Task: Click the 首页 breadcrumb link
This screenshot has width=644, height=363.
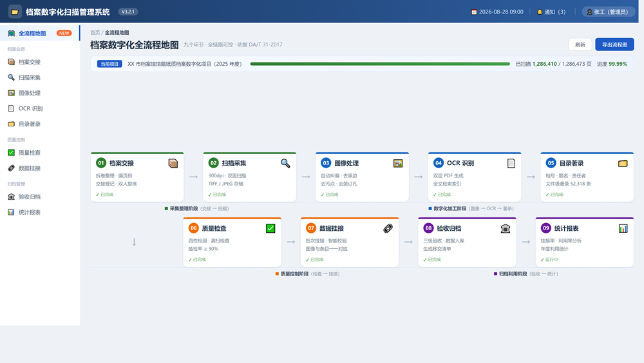Action: point(95,32)
